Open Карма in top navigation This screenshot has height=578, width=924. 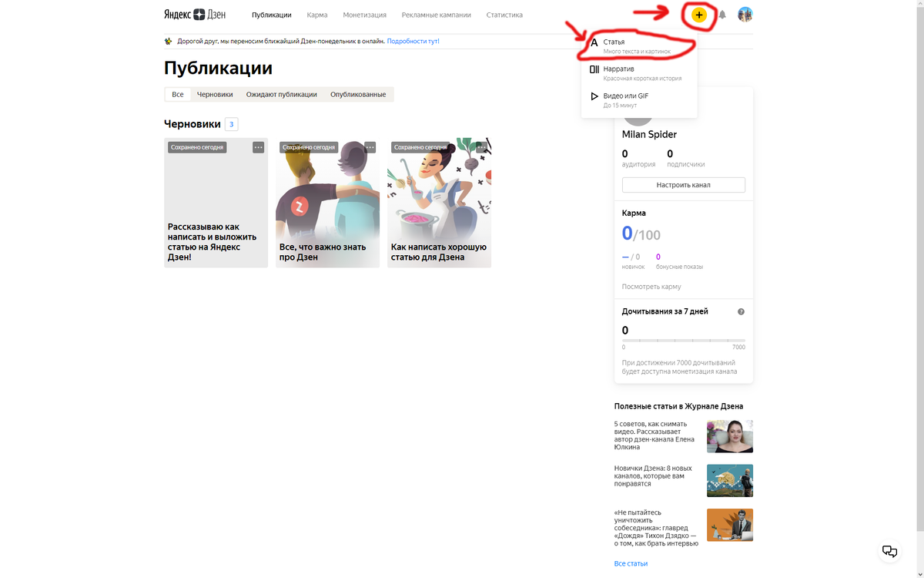tap(317, 15)
